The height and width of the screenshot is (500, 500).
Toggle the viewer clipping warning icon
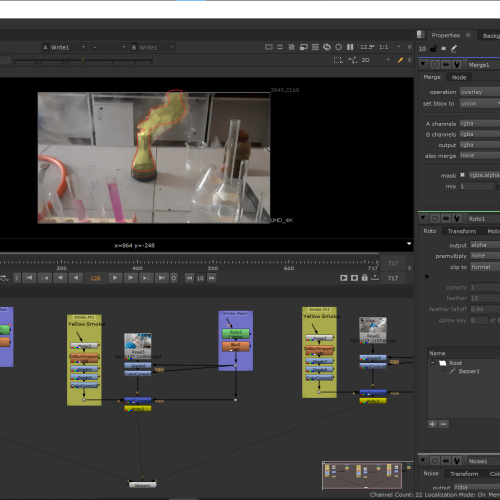(x=269, y=47)
